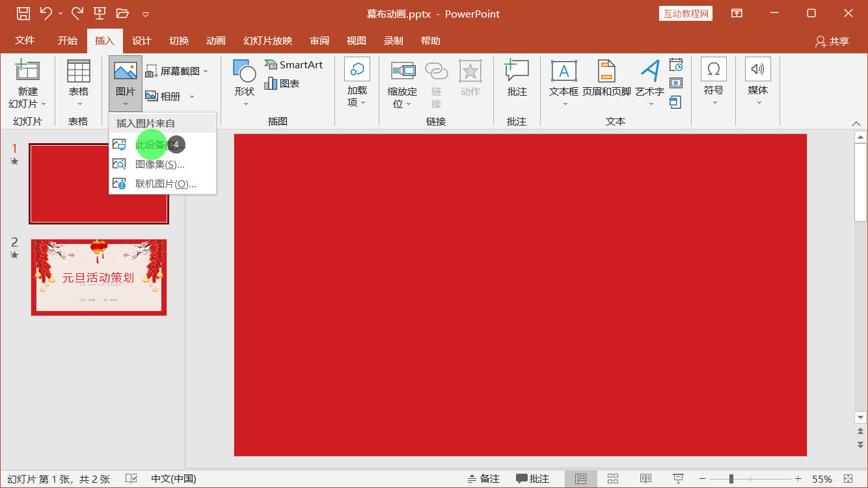Viewport: 868px width, 488px height.
Task: Open the 表格 table dropdown
Action: pyautogui.click(x=79, y=85)
